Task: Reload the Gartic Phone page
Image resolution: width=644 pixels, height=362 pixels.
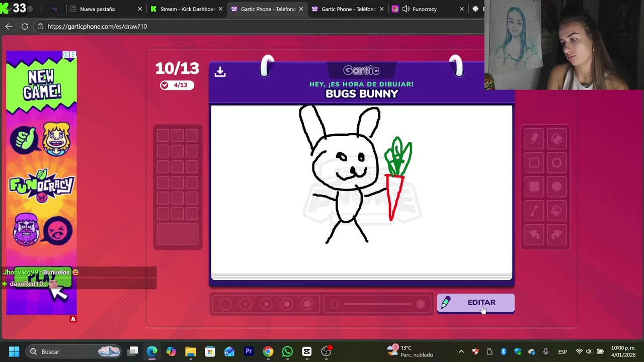Action: pos(25,26)
